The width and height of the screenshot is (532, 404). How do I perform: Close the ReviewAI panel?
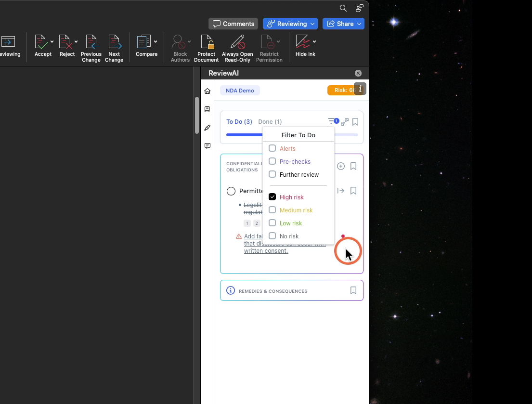click(358, 73)
